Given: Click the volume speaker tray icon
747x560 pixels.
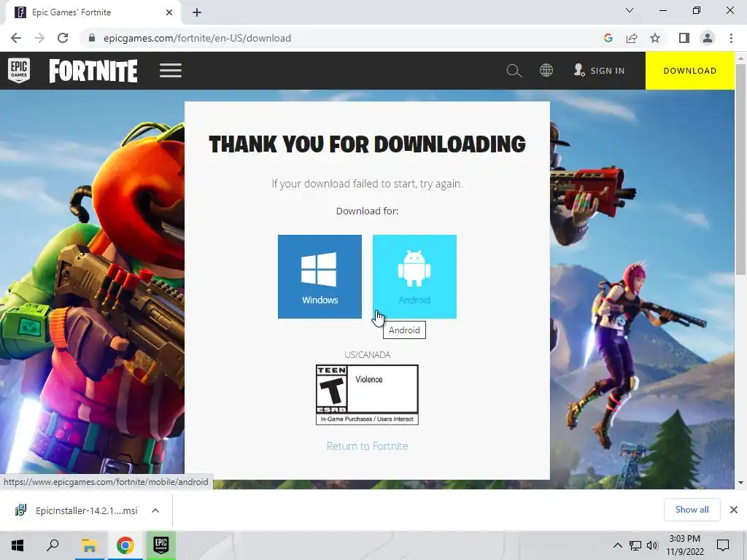Looking at the screenshot, I should [x=652, y=545].
